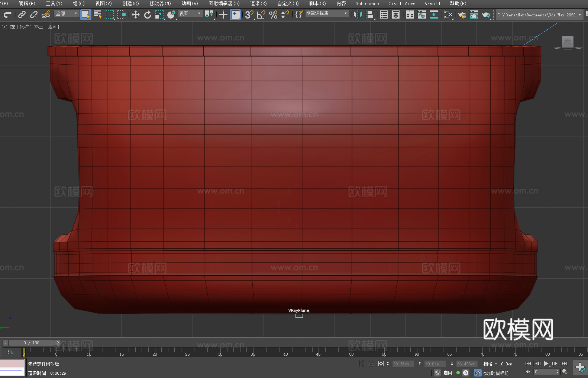
Task: Click Edit Named Selection Sets icon
Action: [x=299, y=14]
